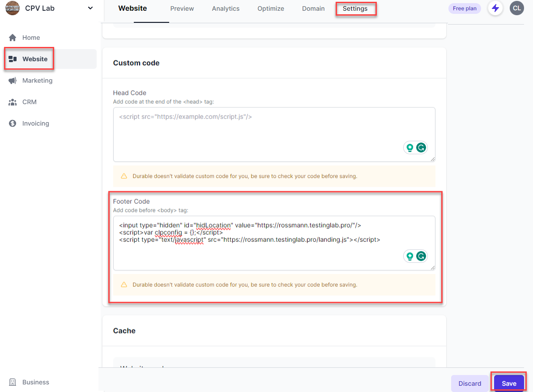Open CRM section in sidebar
533x392 pixels.
click(29, 102)
